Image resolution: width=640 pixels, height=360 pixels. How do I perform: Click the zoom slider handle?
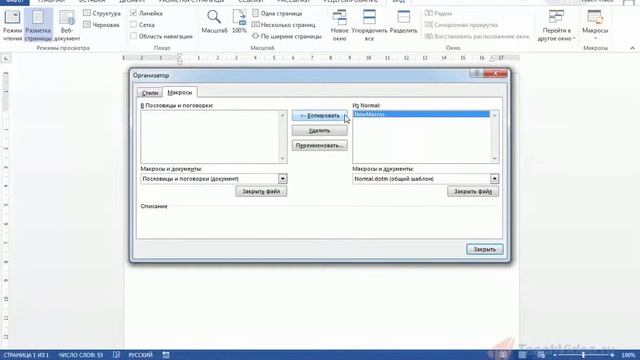(x=583, y=355)
